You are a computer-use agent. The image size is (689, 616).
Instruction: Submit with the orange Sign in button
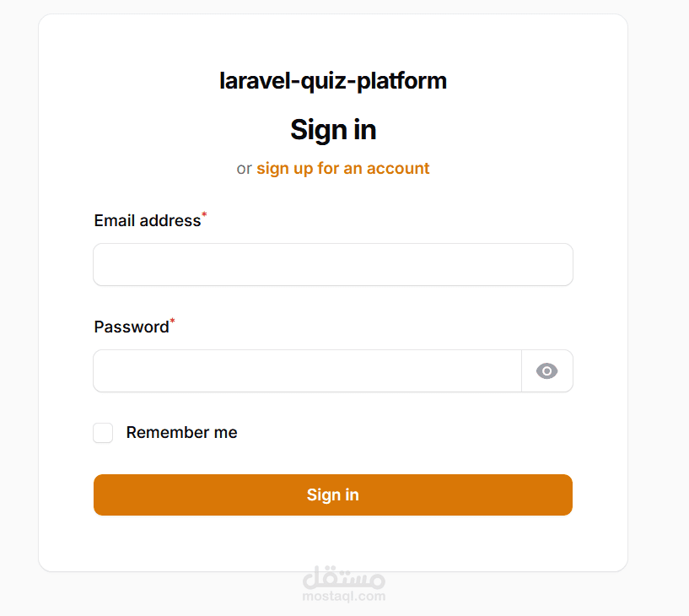332,494
